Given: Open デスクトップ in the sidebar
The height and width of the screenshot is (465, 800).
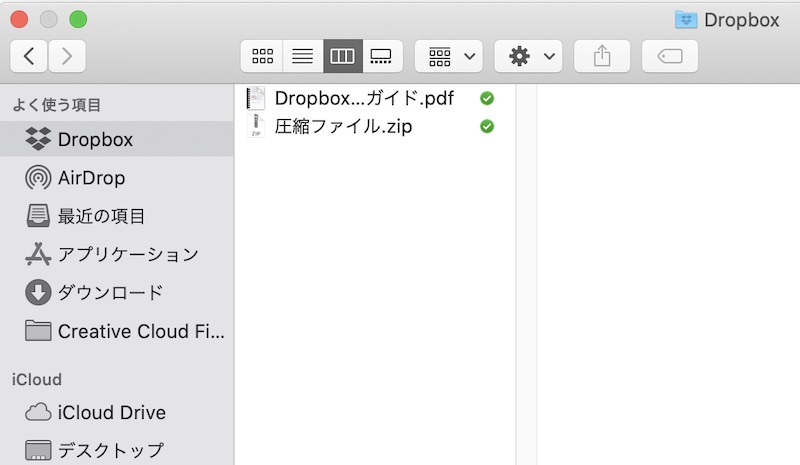Looking at the screenshot, I should [x=117, y=450].
